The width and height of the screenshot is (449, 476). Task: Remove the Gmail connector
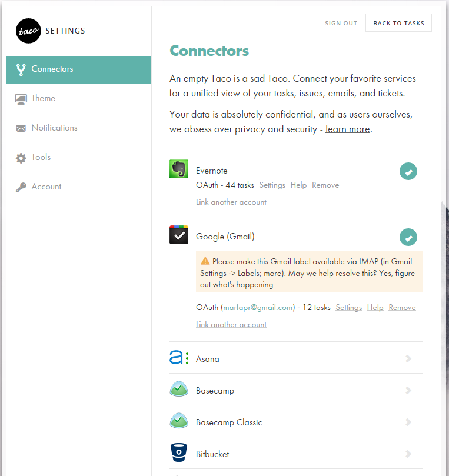(x=402, y=308)
